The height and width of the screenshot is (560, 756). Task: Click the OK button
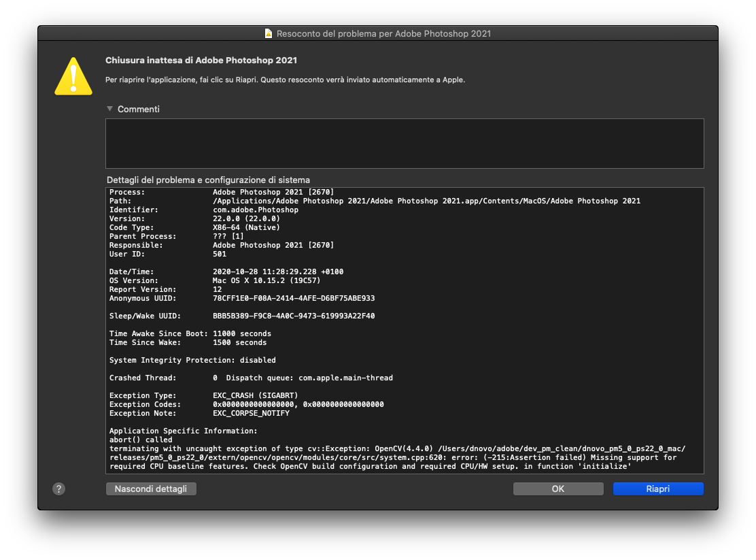pyautogui.click(x=558, y=489)
